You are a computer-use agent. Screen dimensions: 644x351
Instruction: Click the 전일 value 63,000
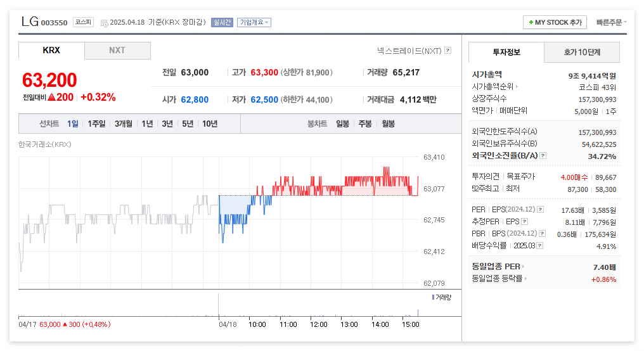pos(195,73)
